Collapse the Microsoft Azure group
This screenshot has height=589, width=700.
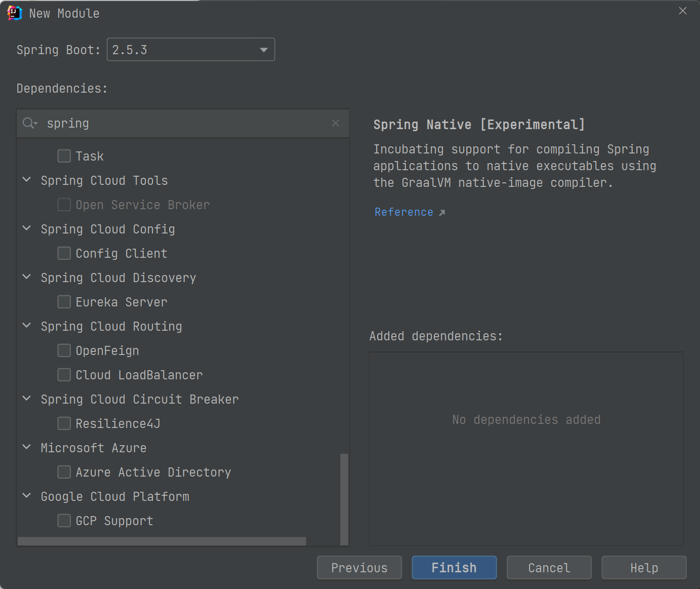coord(27,447)
